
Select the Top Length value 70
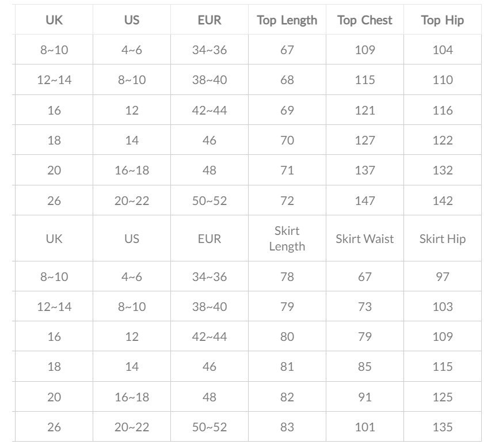point(287,141)
